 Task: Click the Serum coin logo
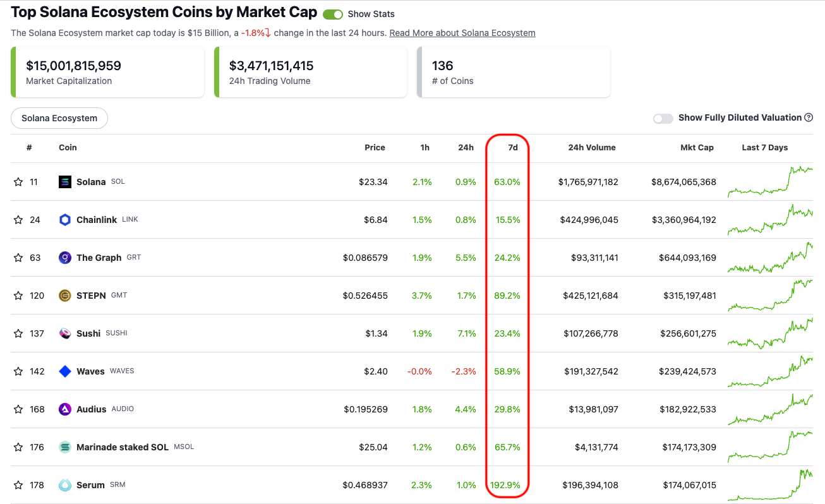click(65, 484)
